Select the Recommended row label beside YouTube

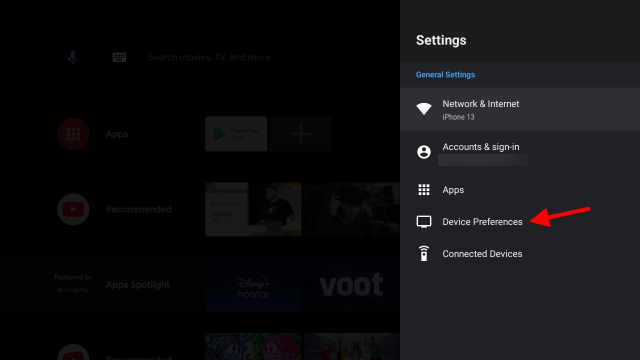(139, 209)
